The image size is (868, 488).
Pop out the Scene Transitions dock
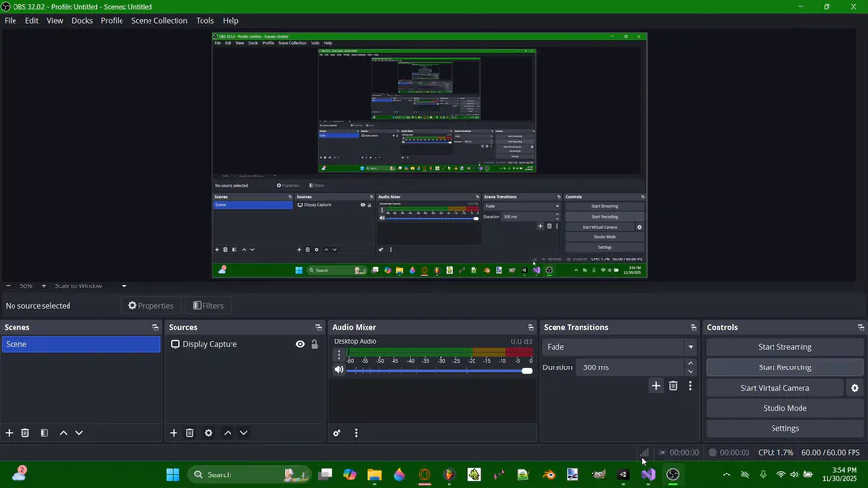pos(693,328)
